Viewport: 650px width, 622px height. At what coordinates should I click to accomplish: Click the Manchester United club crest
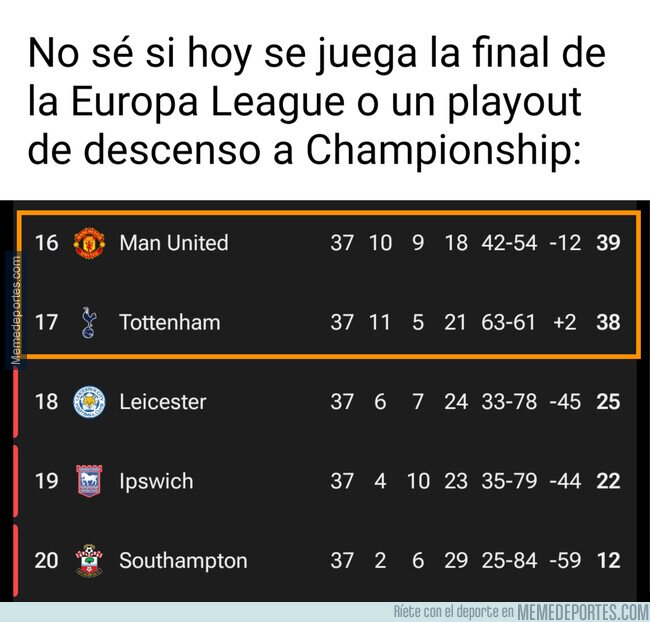[x=89, y=243]
